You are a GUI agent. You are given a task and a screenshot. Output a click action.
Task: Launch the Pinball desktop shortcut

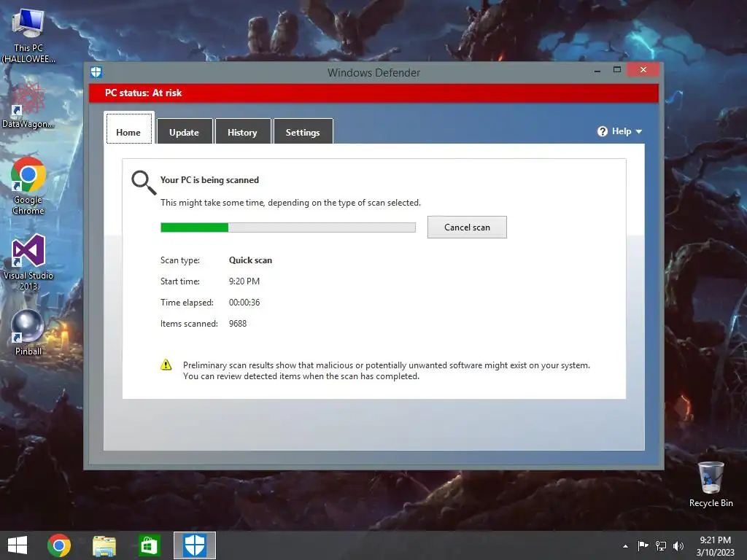click(28, 332)
